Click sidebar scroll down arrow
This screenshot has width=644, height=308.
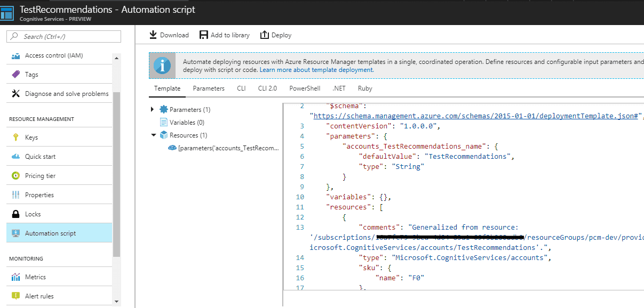116,302
